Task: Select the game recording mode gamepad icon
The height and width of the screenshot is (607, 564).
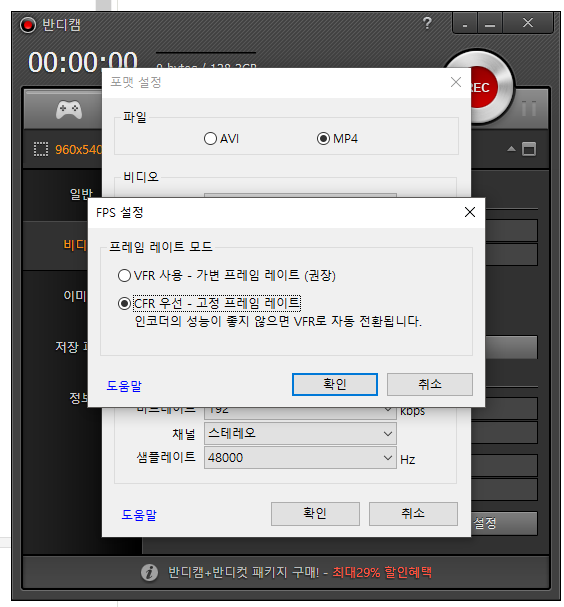Action: point(69,110)
